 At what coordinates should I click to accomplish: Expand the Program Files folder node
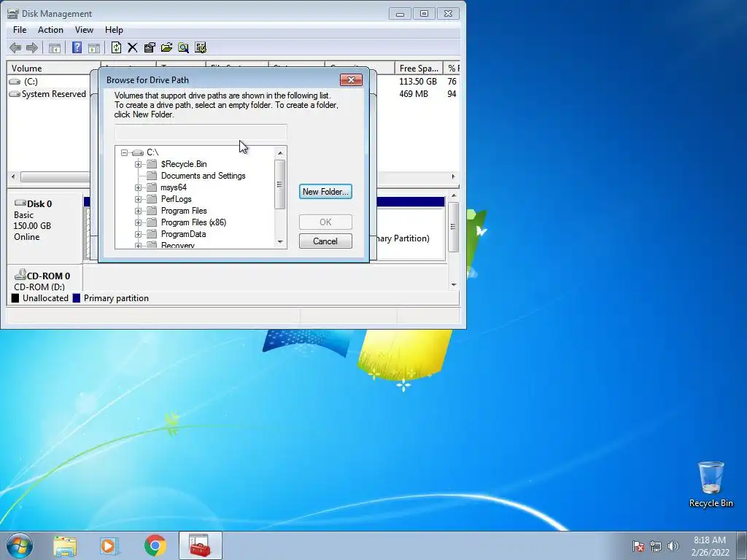[x=138, y=211]
